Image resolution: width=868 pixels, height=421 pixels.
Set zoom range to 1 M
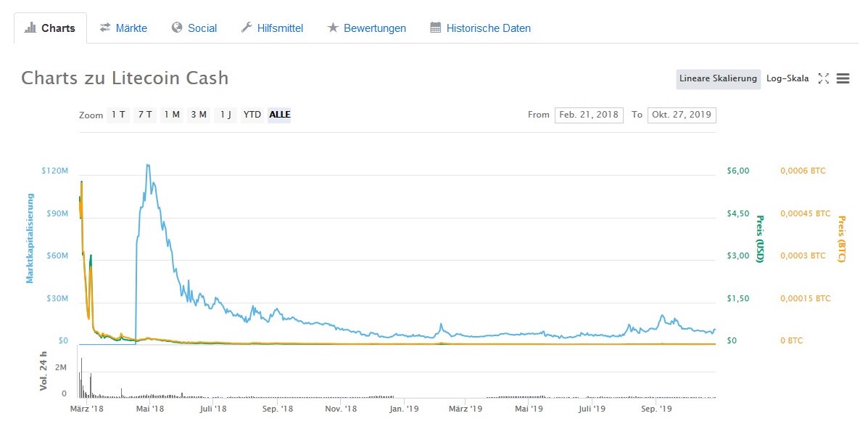pyautogui.click(x=172, y=115)
